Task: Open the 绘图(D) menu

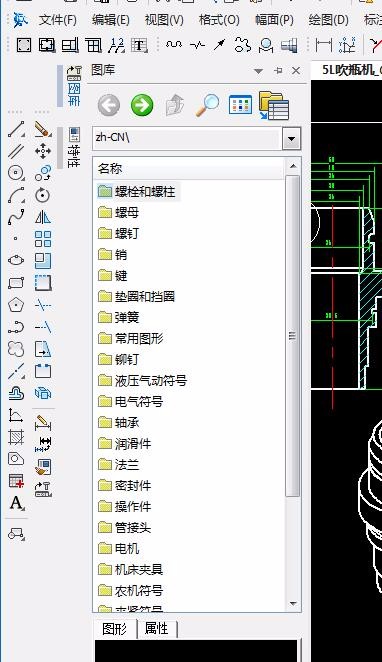Action: [x=328, y=20]
